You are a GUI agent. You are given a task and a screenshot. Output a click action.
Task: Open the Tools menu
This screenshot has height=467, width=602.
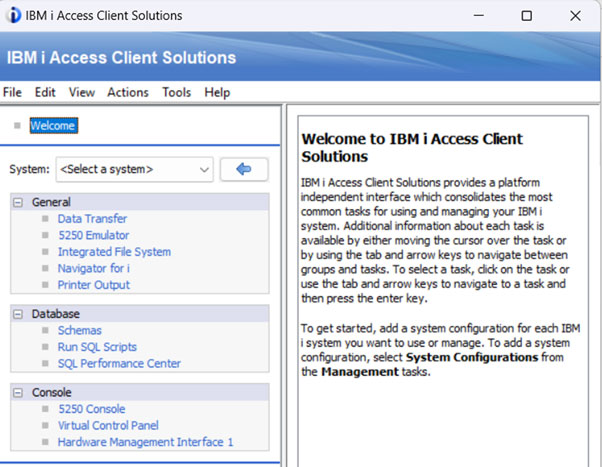(176, 92)
